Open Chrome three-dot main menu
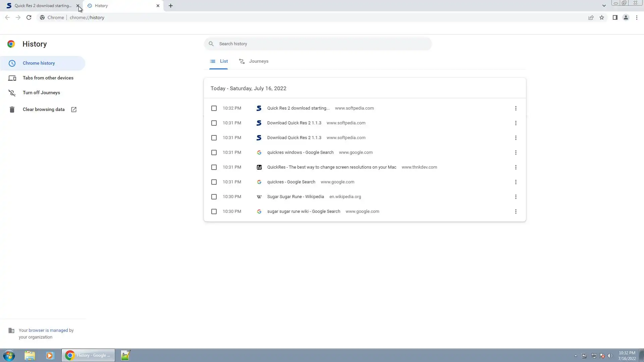The image size is (644, 362). tap(637, 17)
